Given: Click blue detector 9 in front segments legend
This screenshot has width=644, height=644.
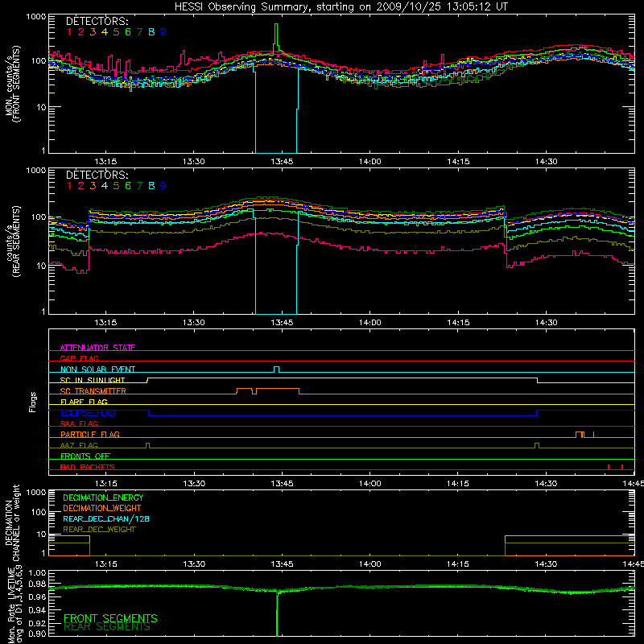Looking at the screenshot, I should tap(163, 32).
